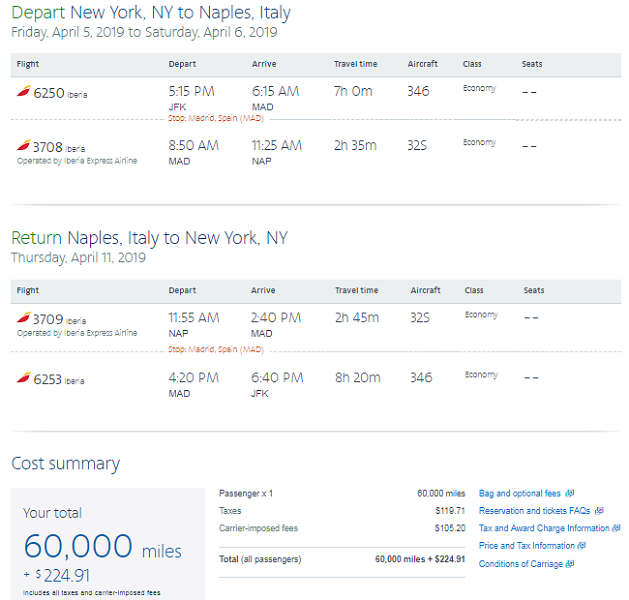This screenshot has width=629, height=600.
Task: Click the Return Naples to New York heading
Action: (149, 238)
